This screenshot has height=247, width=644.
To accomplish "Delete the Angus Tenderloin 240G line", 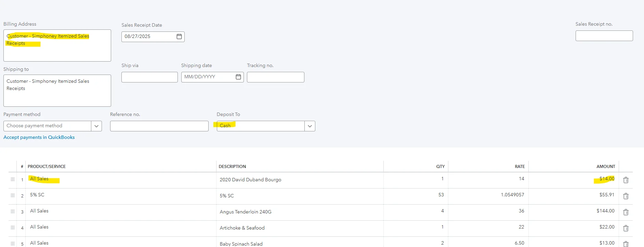I will (626, 212).
